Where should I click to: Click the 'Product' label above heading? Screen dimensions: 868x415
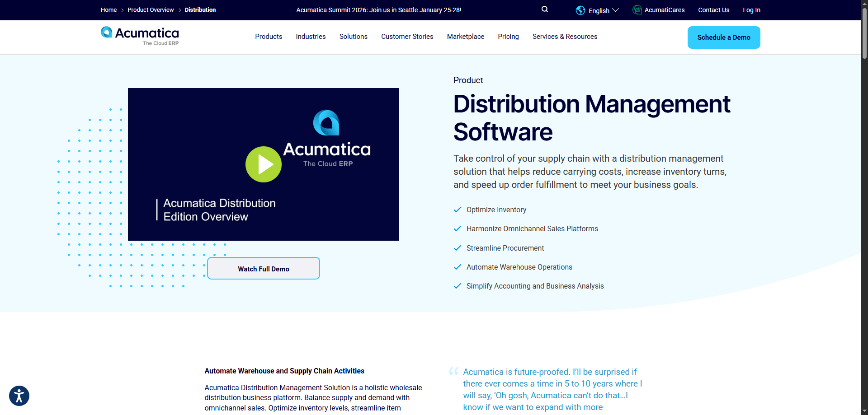(468, 80)
